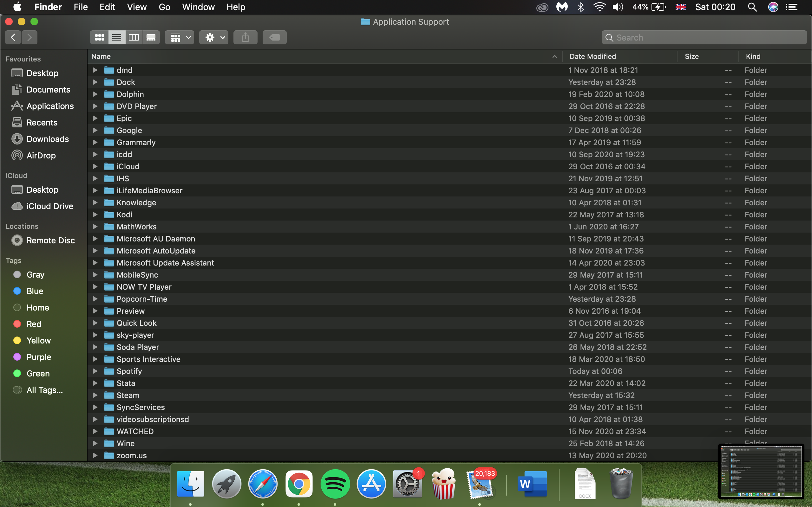
Task: Select list view toggle in toolbar
Action: (x=116, y=37)
